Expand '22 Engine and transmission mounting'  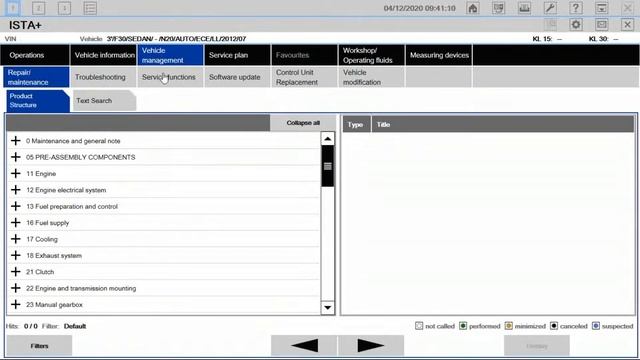pyautogui.click(x=16, y=288)
